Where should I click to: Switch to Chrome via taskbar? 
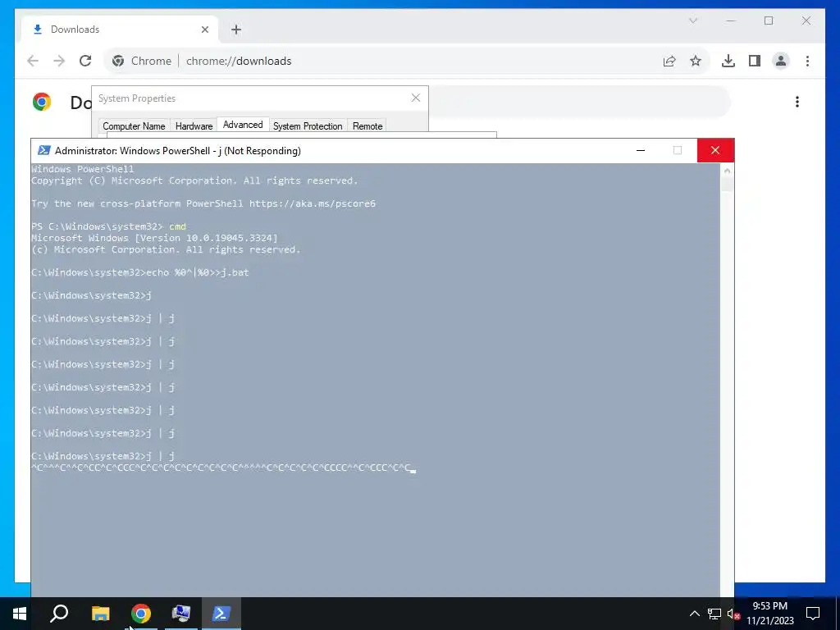(x=141, y=614)
